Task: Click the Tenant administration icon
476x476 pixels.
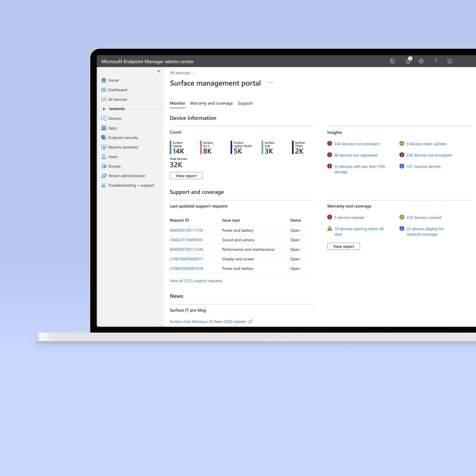Action: pyautogui.click(x=104, y=176)
